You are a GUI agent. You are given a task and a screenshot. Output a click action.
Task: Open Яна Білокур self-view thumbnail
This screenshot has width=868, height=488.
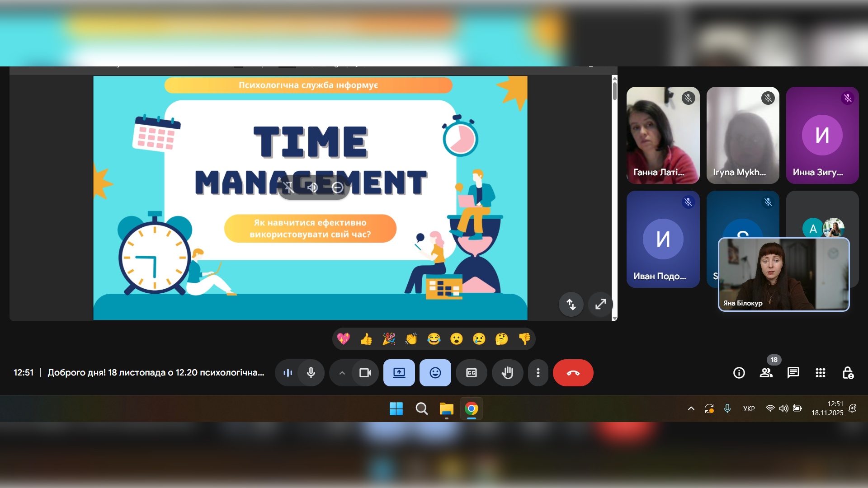click(x=783, y=274)
